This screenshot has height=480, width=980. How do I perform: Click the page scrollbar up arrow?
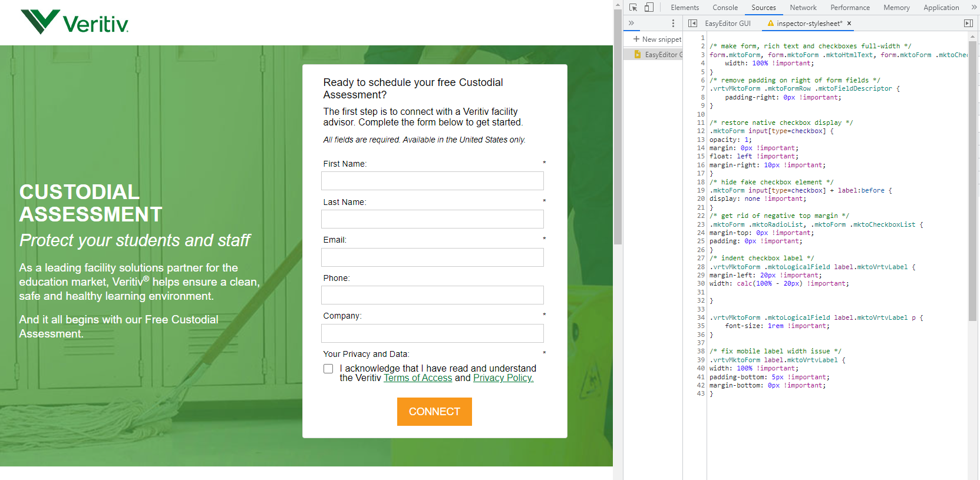(x=618, y=4)
